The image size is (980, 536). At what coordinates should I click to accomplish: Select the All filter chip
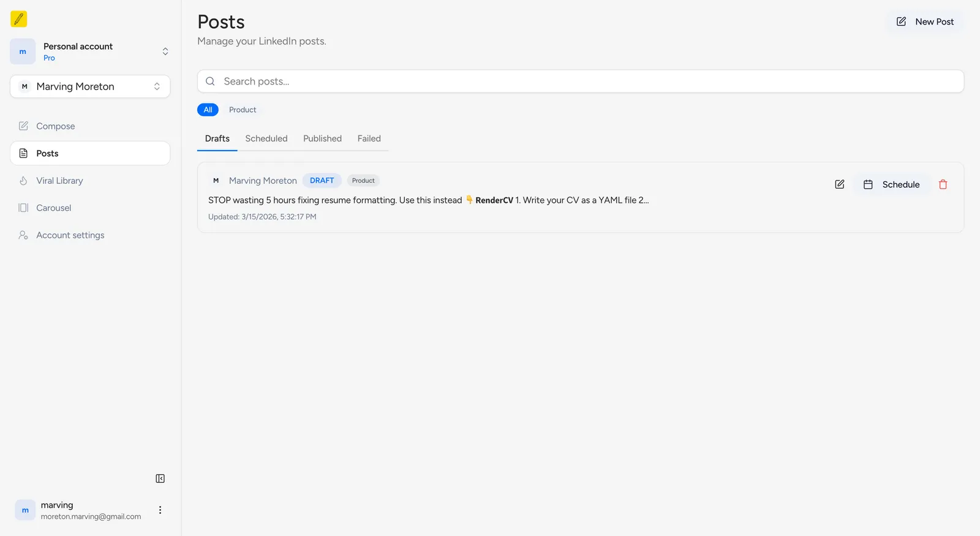pos(208,110)
